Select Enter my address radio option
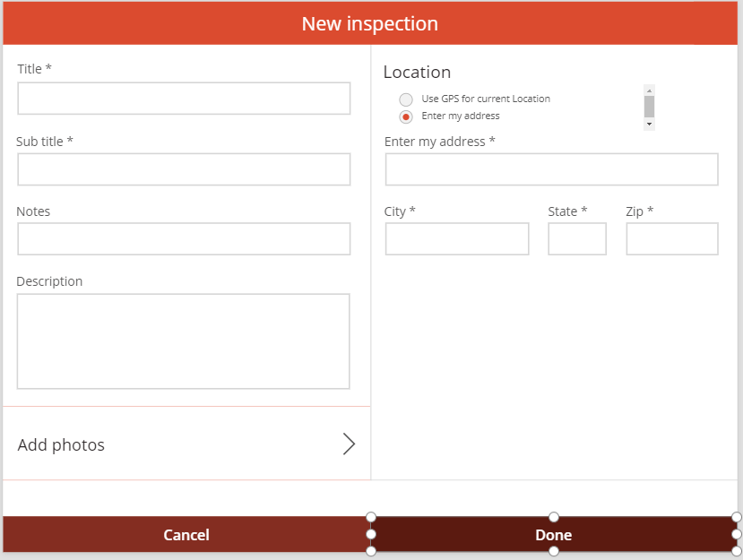This screenshot has width=743, height=560. click(406, 116)
